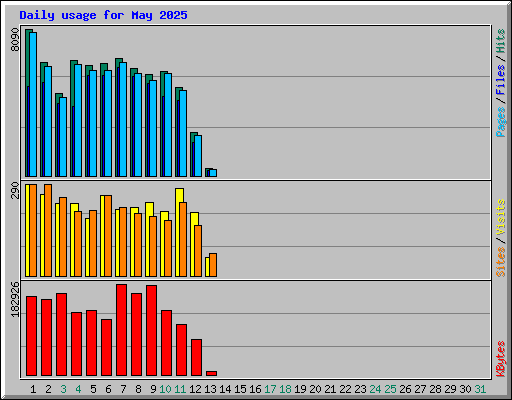Click the 8090 hits axis label
Image resolution: width=512 pixels, height=400 pixels.
point(15,40)
